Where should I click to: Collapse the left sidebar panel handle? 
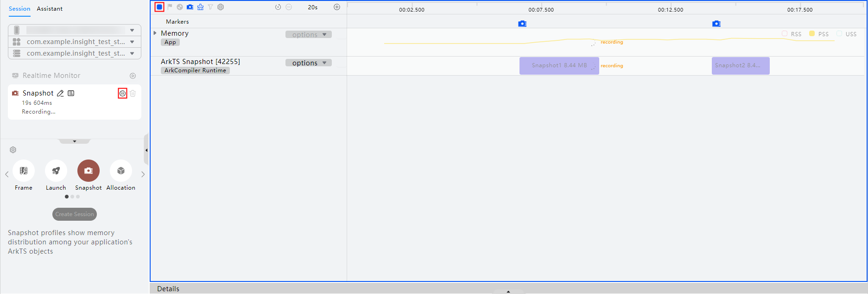tap(146, 150)
